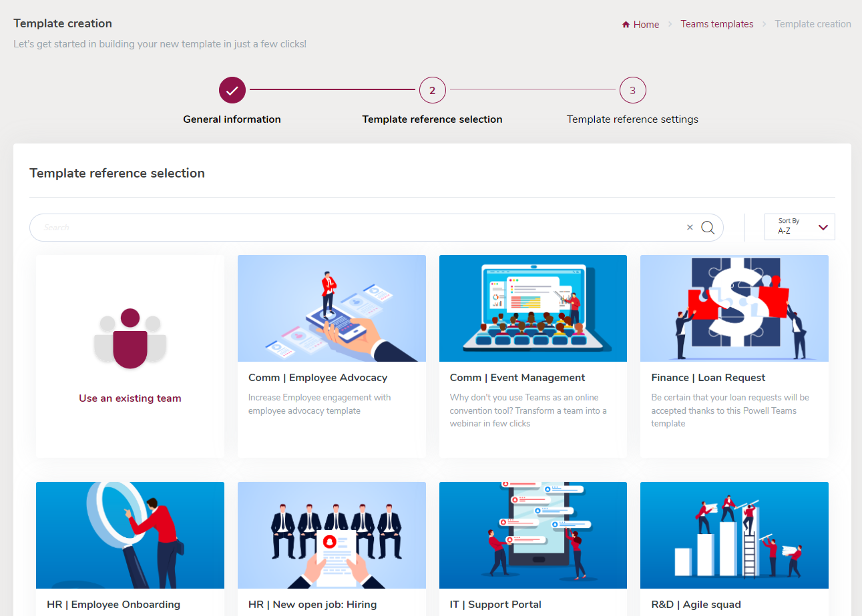Select the Comm | Event Management thumbnail image
The image size is (862, 616).
[x=533, y=308]
